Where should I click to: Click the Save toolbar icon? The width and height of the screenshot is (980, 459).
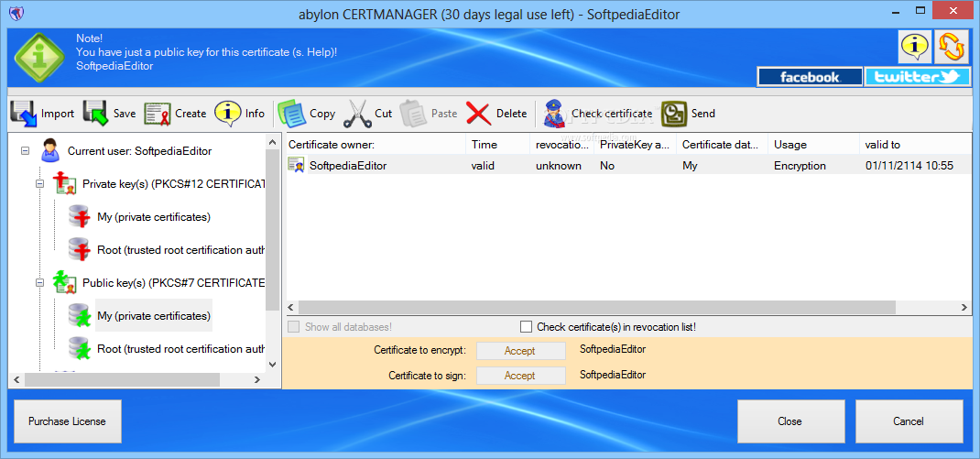click(96, 114)
